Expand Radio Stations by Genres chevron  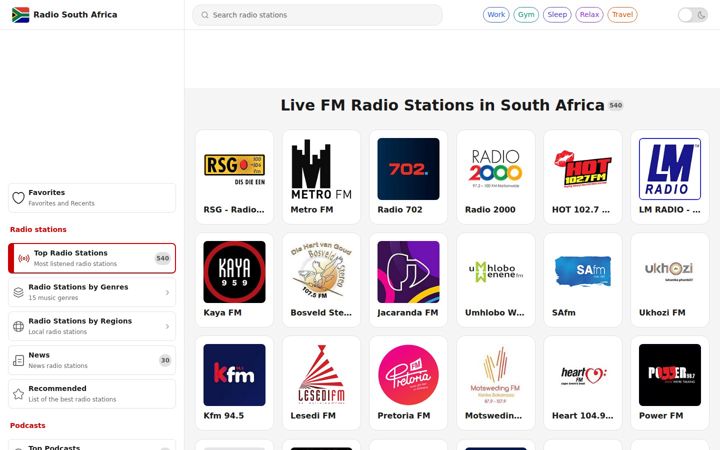167,292
